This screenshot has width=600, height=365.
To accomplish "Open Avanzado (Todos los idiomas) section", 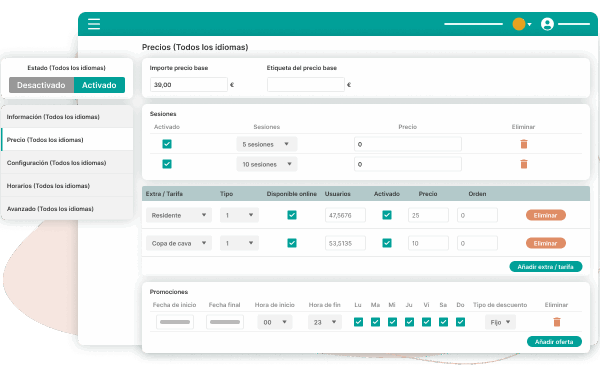I will tap(67, 209).
